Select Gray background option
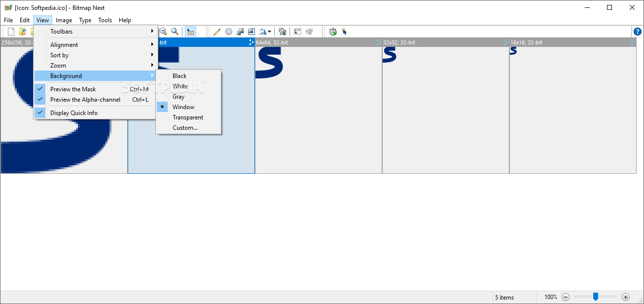 click(x=188, y=97)
